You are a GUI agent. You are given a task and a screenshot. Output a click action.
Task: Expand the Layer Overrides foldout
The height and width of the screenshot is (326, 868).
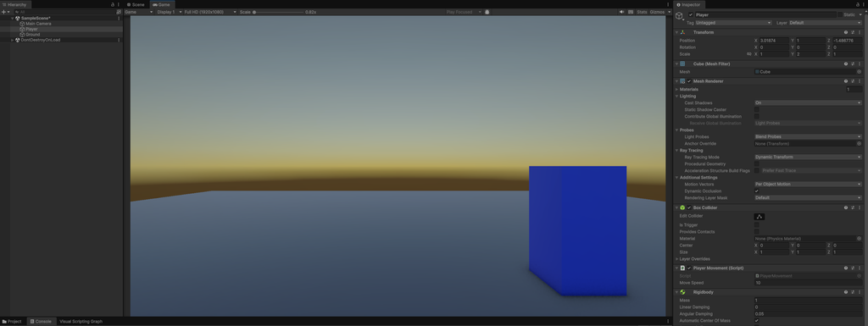pos(677,258)
